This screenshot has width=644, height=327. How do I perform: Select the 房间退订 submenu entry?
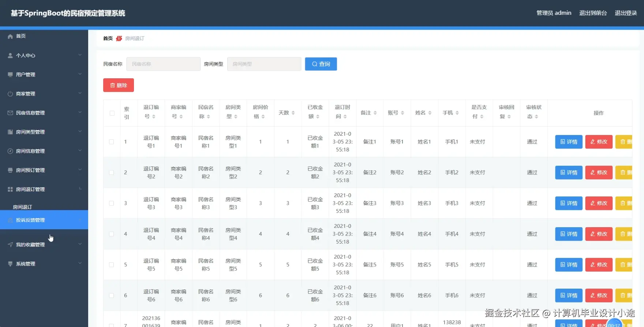point(22,207)
